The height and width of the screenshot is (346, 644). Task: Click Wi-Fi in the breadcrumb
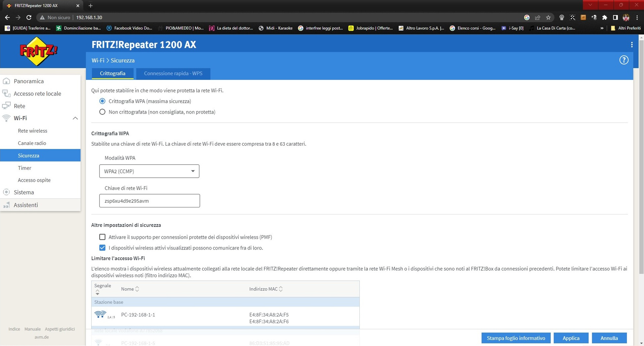tap(98, 60)
